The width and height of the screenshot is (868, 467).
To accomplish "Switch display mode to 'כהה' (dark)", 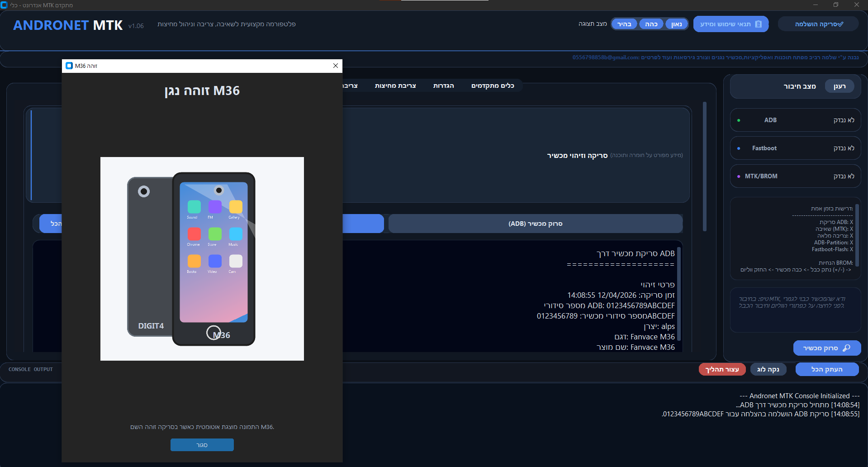I will (651, 24).
